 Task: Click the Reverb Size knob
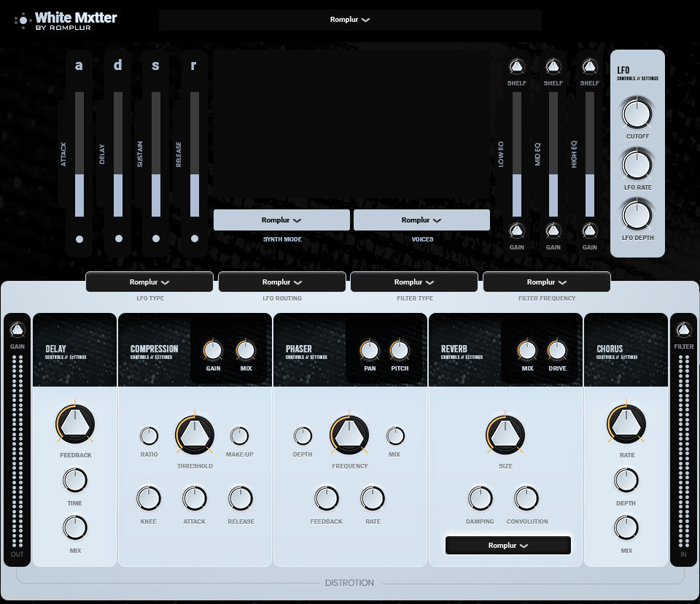[505, 435]
